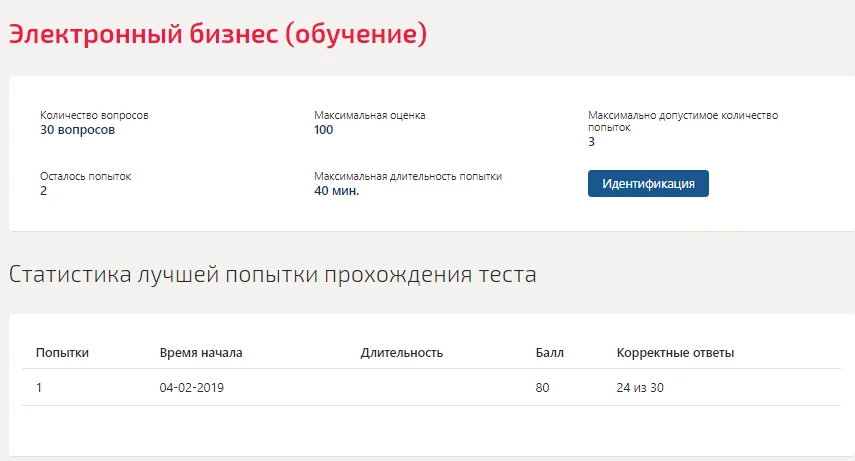Click the remaining attempts value 2
The width and height of the screenshot is (855, 461).
click(44, 191)
